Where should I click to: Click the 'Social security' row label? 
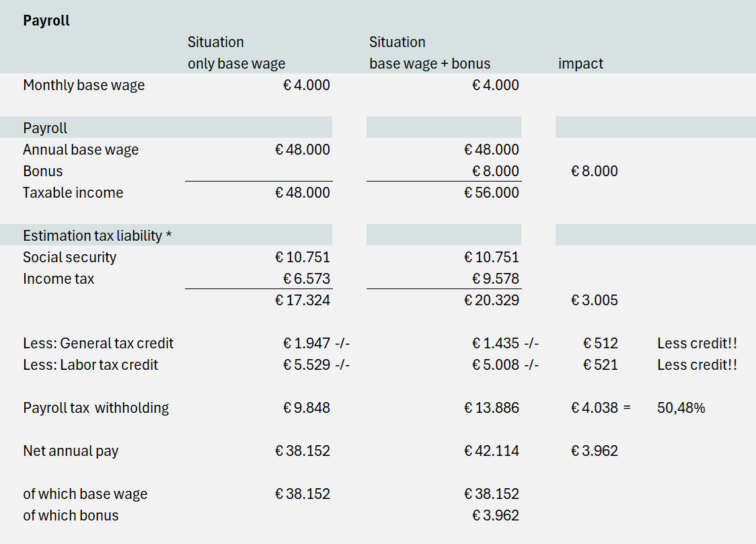click(x=69, y=258)
